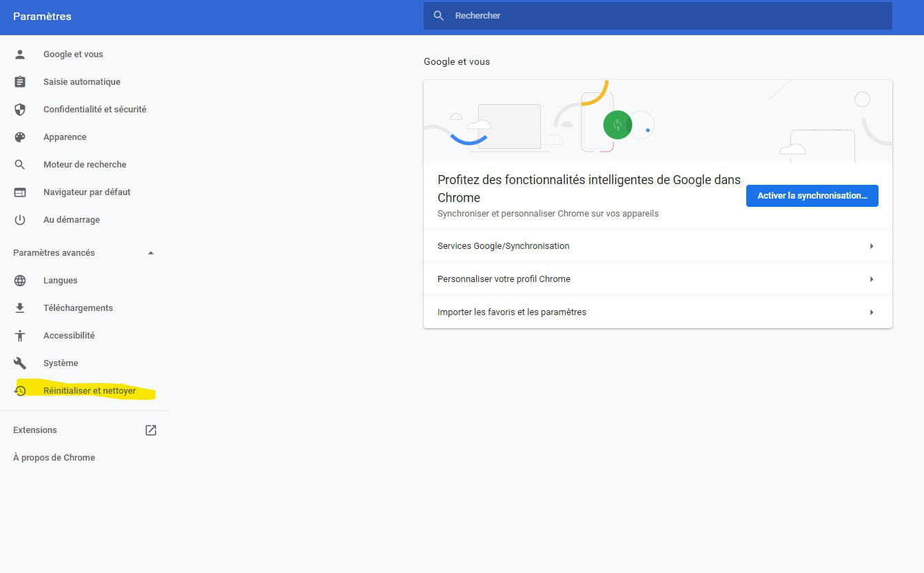Open Saisie automatique settings
Screen dimensions: 924x573
[82, 82]
